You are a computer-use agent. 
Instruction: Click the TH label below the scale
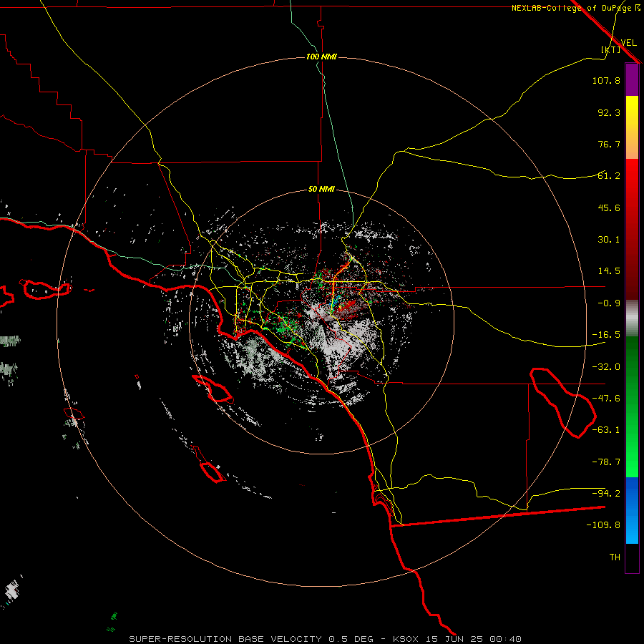[615, 557]
